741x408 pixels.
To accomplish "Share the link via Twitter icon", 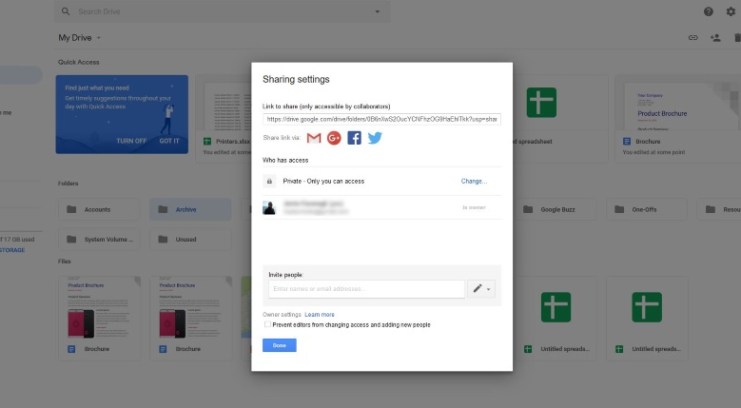I will click(374, 138).
